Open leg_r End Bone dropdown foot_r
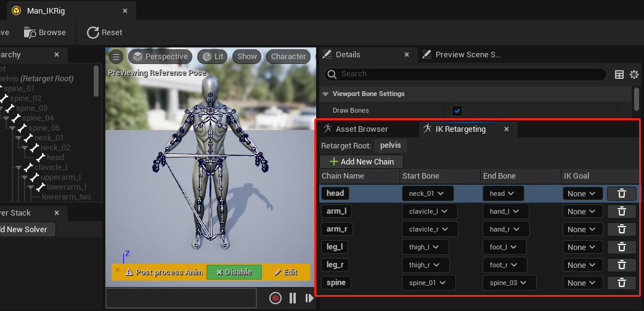The height and width of the screenshot is (311, 644). point(505,265)
